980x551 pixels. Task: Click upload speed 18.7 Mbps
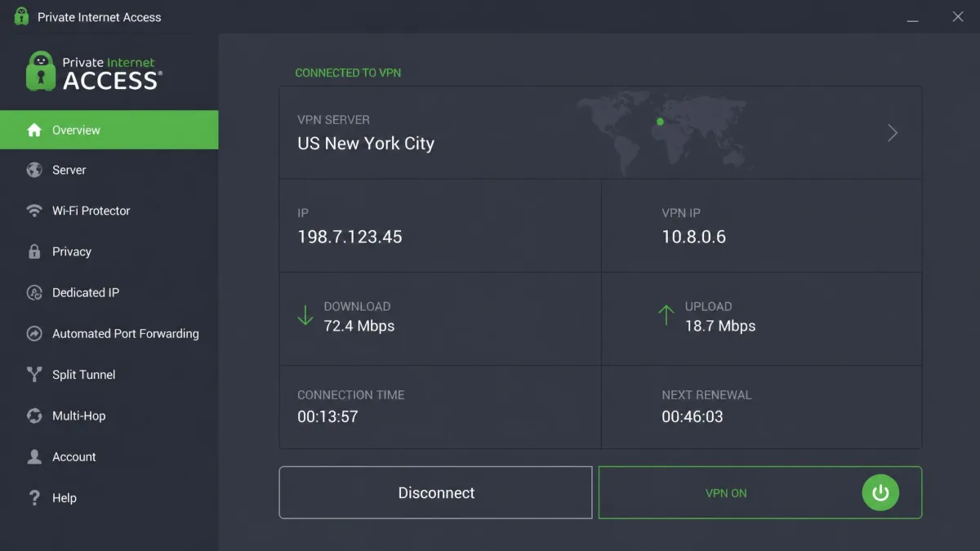pyautogui.click(x=720, y=326)
